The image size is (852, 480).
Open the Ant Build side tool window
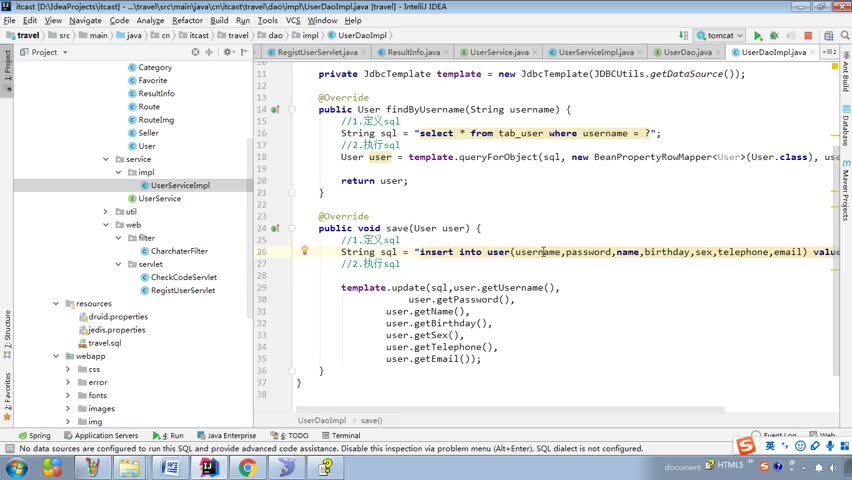click(x=846, y=72)
